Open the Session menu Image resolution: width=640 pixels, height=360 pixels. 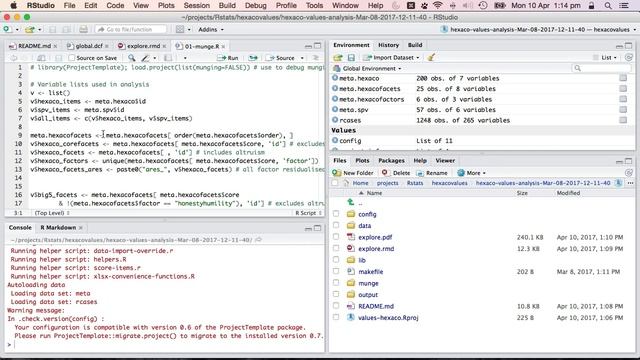(196, 5)
